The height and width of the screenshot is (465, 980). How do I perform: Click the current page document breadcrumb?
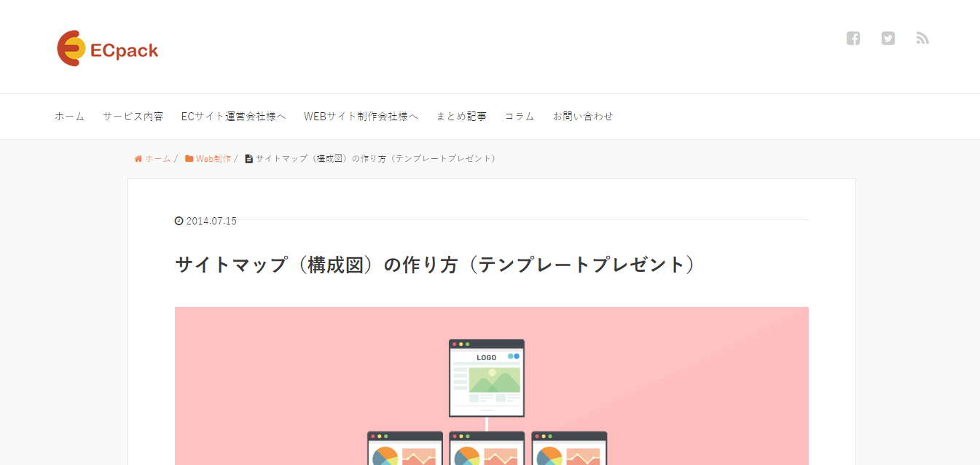(372, 158)
